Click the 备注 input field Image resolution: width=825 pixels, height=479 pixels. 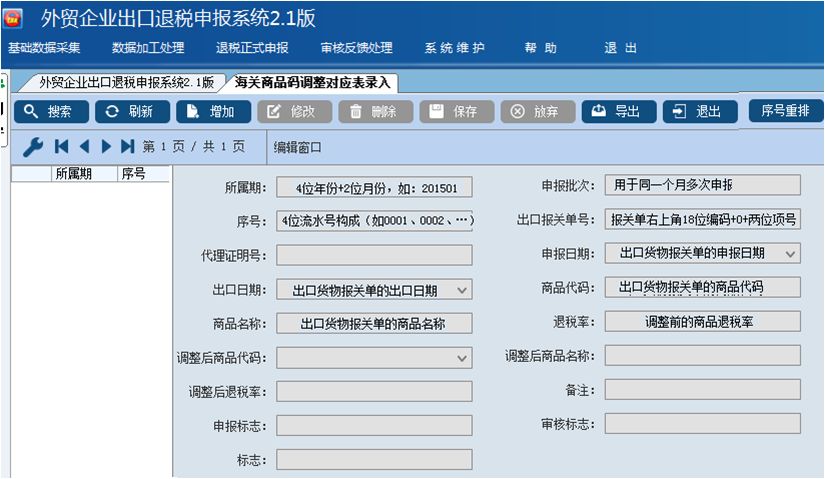point(702,390)
